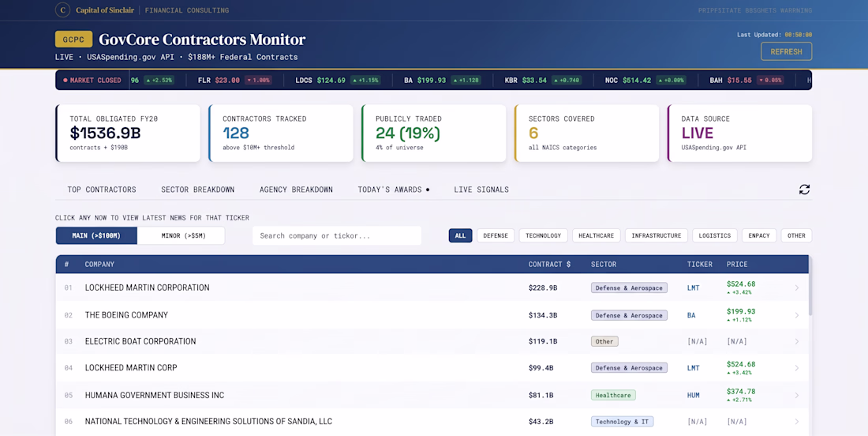Filter by HEALTHCARE sector

597,235
